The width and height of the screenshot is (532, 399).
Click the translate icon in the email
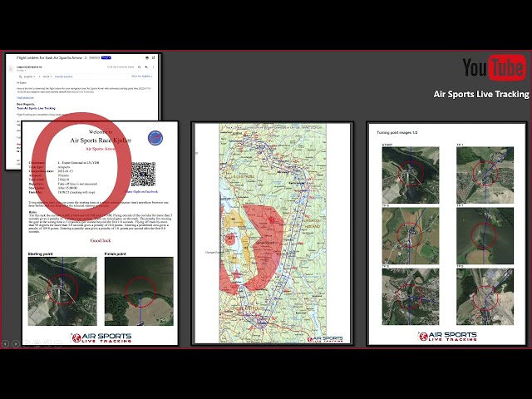point(20,76)
